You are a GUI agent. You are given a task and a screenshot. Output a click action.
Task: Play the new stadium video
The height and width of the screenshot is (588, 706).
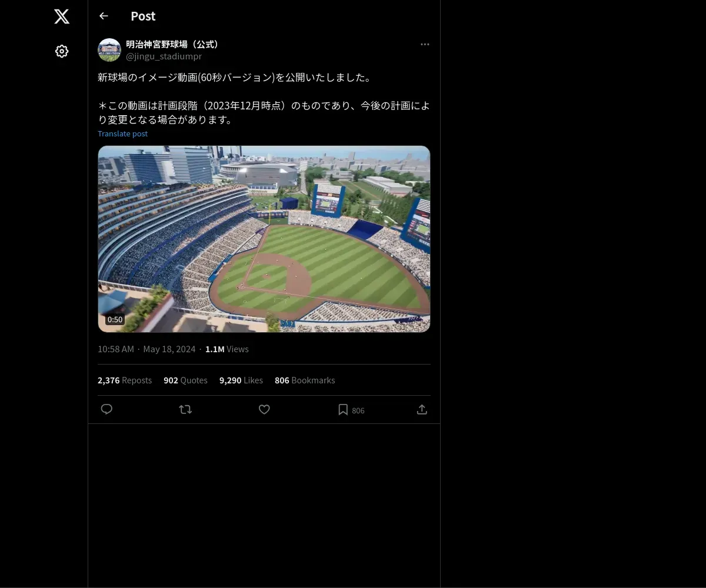point(264,239)
